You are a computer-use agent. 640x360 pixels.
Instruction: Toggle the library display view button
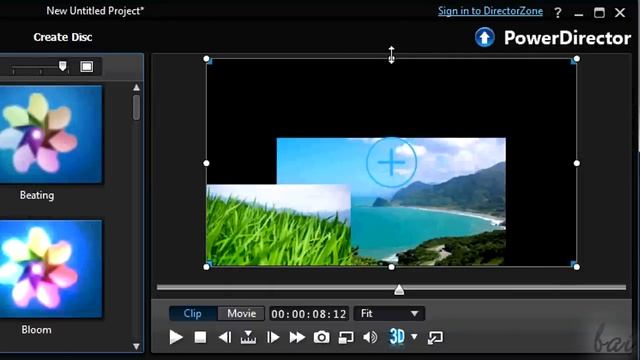click(x=87, y=67)
